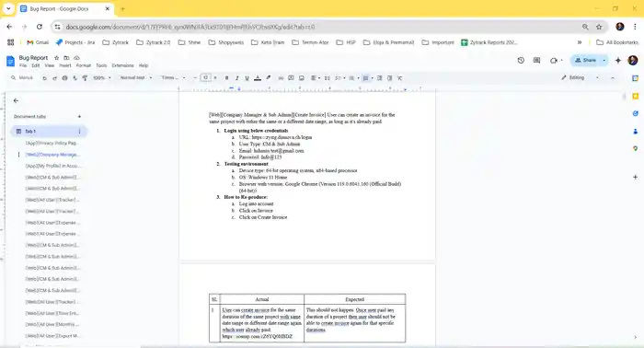Open line and paragraph spacing

click(328, 78)
